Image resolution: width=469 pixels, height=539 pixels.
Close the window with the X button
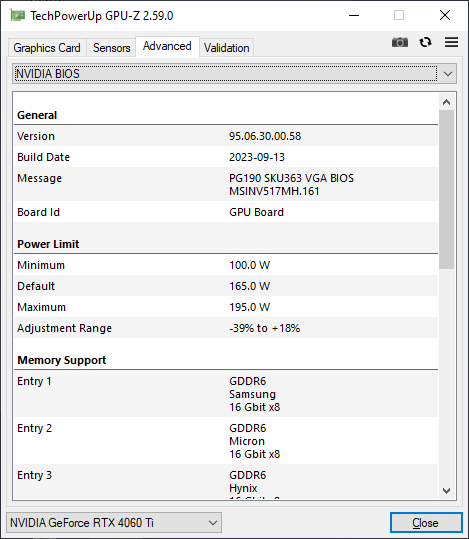pyautogui.click(x=445, y=15)
